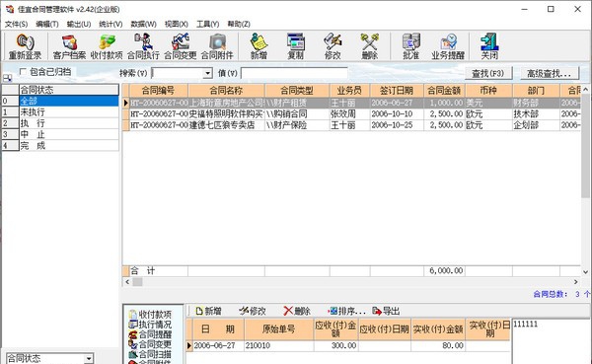Sort by 合同名称 column header
This screenshot has width=592, height=364.
pyautogui.click(x=227, y=91)
